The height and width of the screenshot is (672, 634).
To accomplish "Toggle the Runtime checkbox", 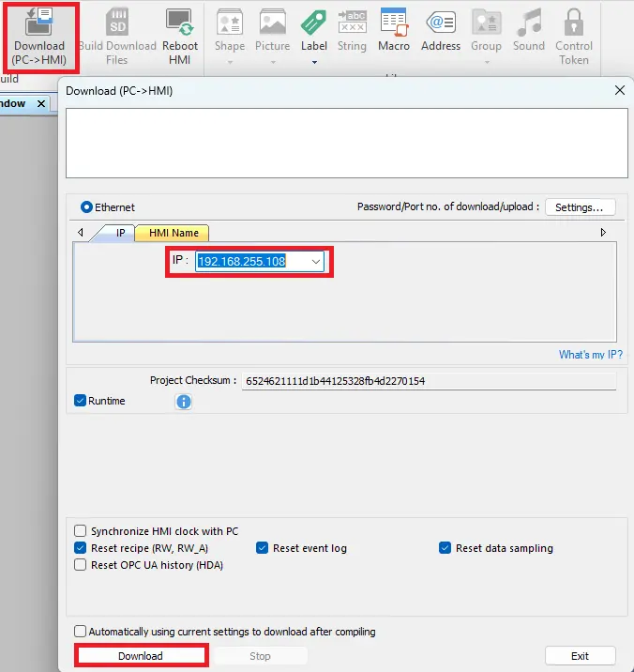I will point(80,401).
